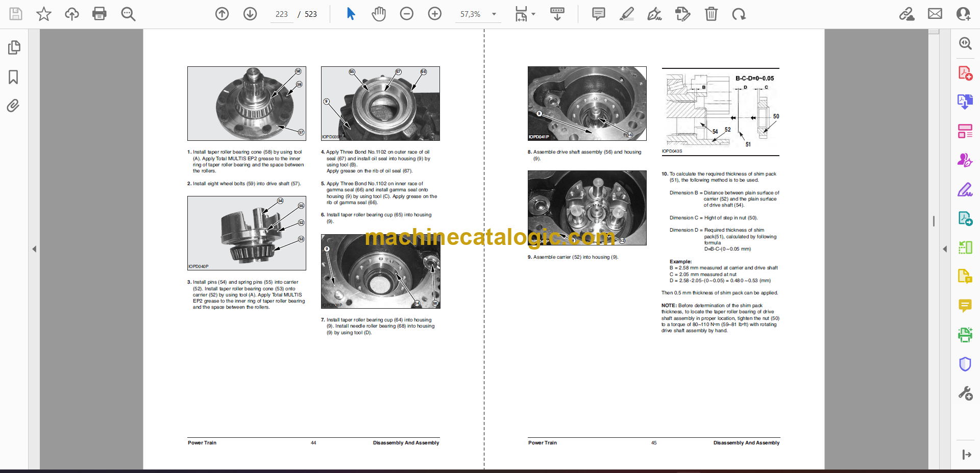Open the find text magnifier tool
Viewport: 980px width, 473px height.
point(128,14)
